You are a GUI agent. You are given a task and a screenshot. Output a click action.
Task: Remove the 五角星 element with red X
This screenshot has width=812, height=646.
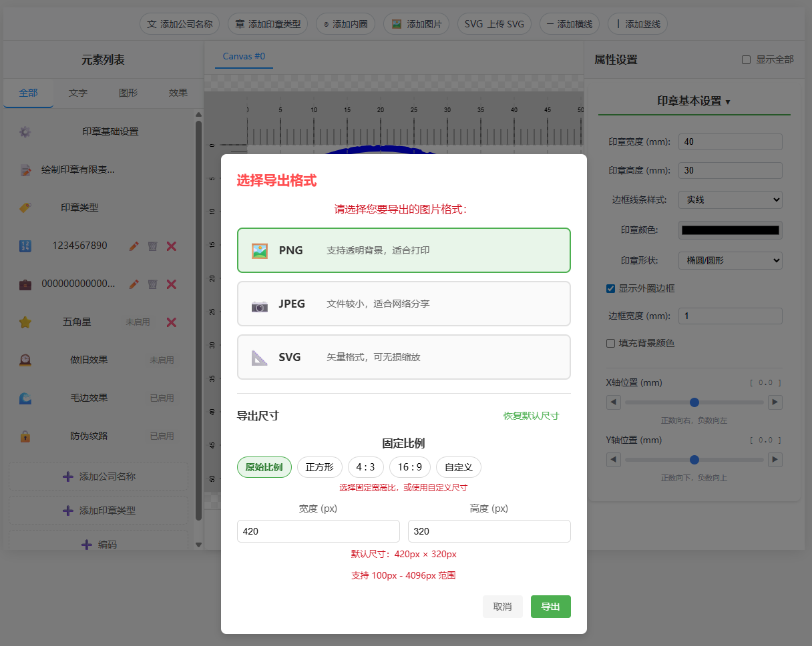(x=171, y=322)
